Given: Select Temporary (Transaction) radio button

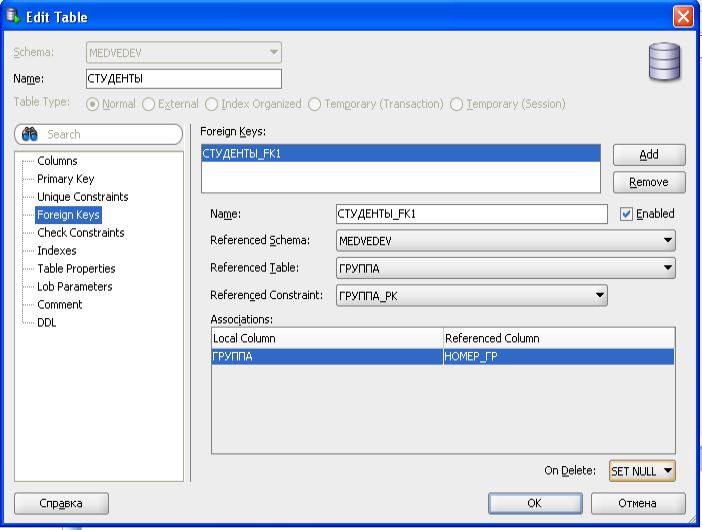Looking at the screenshot, I should [314, 104].
